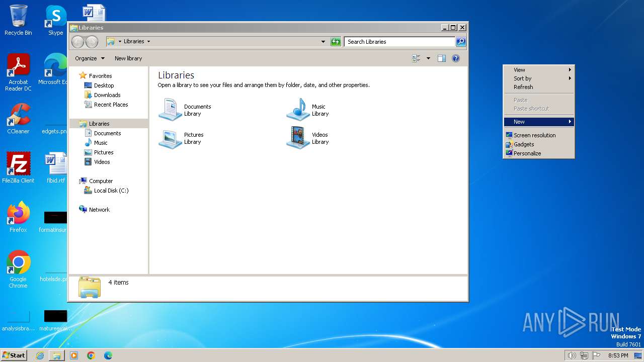Open the Documents library icon
The height and width of the screenshot is (362, 644).
[170, 110]
